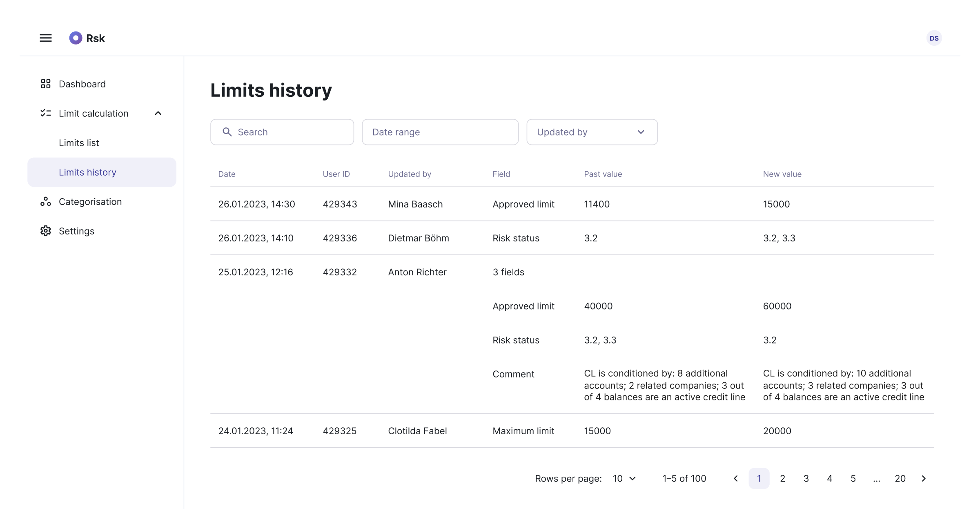Click the row showing 3 fields
Screen dimensions: 980x509
click(508, 272)
